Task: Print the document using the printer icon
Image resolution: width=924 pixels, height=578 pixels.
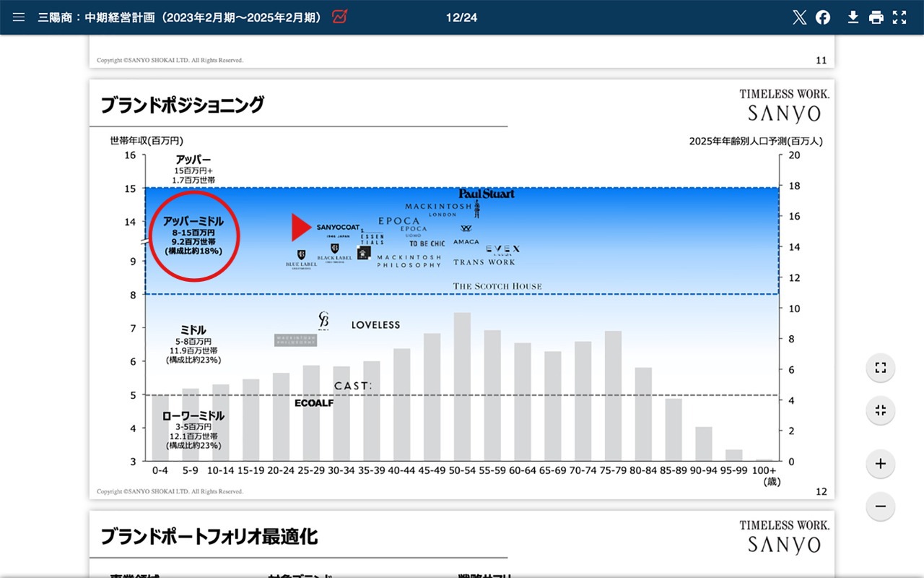Action: click(876, 17)
